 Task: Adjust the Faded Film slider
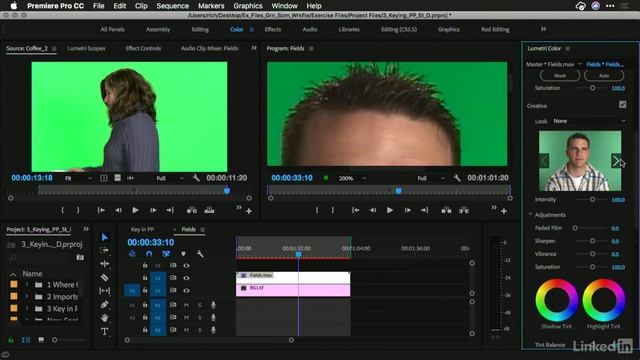(575, 228)
